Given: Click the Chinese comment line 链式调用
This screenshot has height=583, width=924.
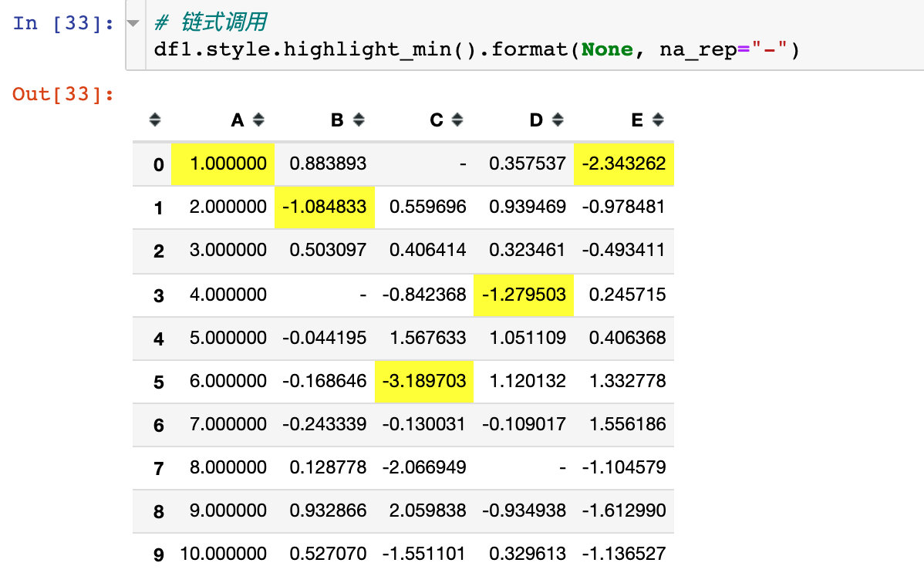Looking at the screenshot, I should coord(211,22).
